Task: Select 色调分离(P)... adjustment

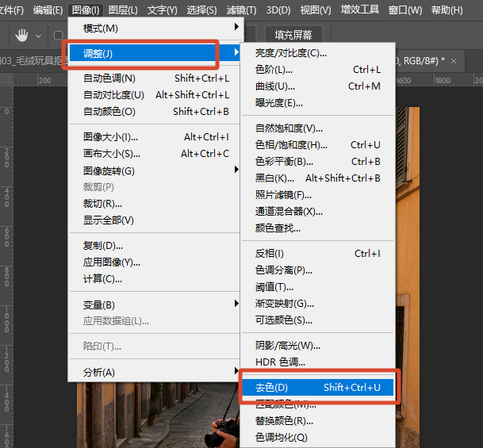Action: 317,270
